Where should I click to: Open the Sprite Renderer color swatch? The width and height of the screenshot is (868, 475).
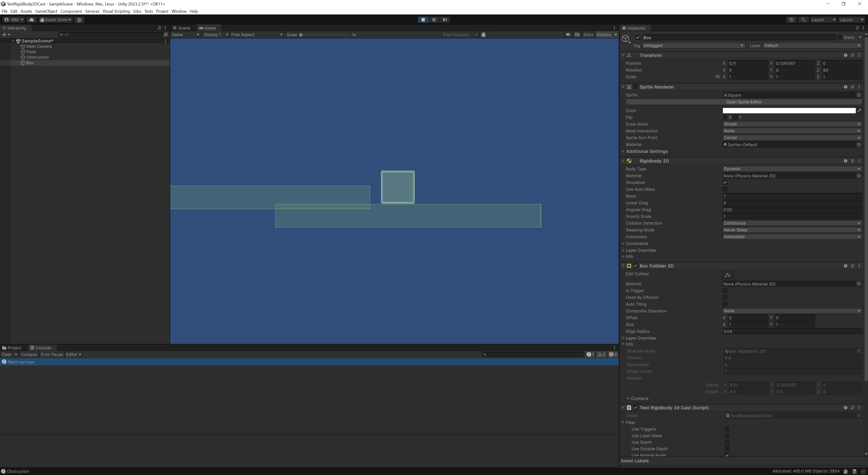[788, 110]
